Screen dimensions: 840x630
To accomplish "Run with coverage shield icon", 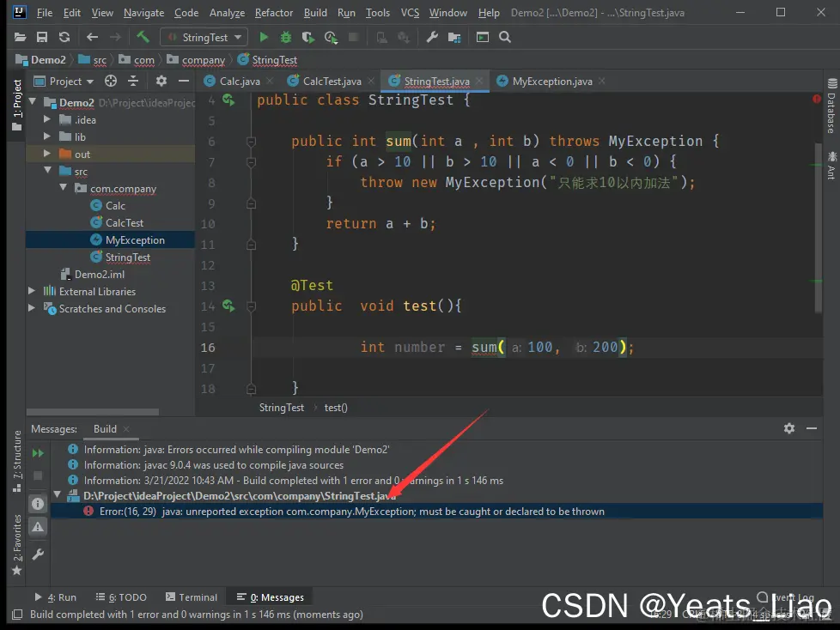I will point(308,37).
